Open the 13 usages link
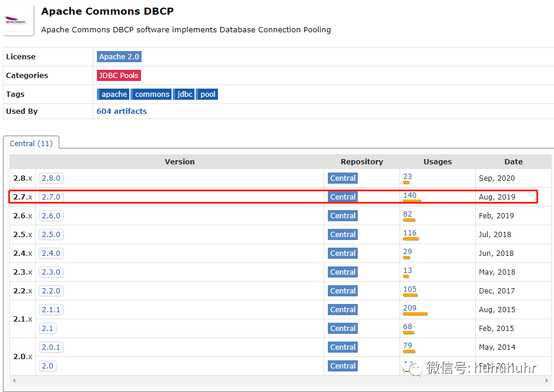 click(407, 271)
